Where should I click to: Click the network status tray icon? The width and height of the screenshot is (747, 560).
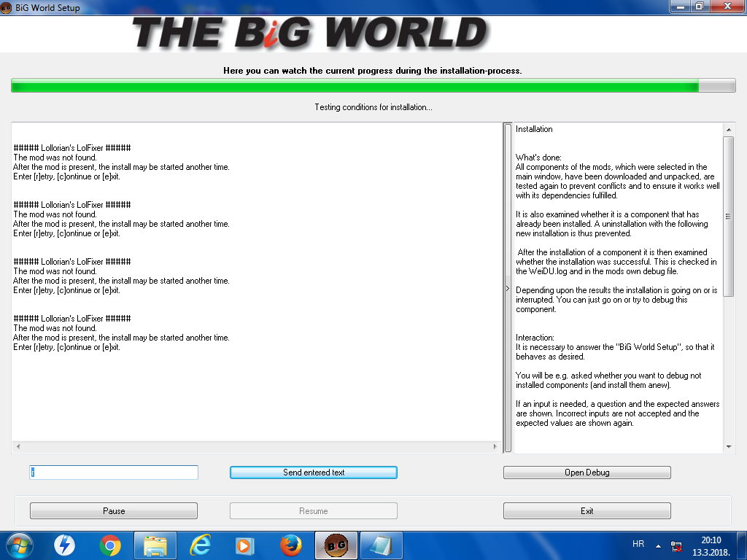click(676, 546)
